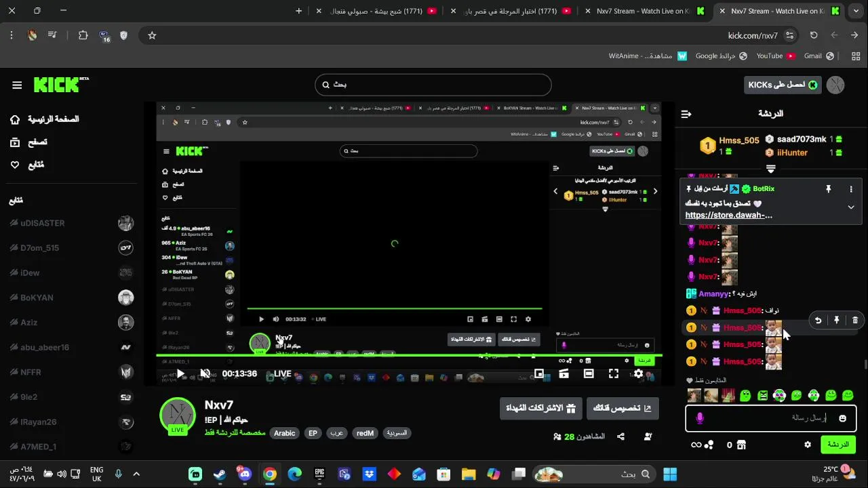Screen dimensions: 868x488
Task: Open the chat shop icon
Action: pos(741,445)
